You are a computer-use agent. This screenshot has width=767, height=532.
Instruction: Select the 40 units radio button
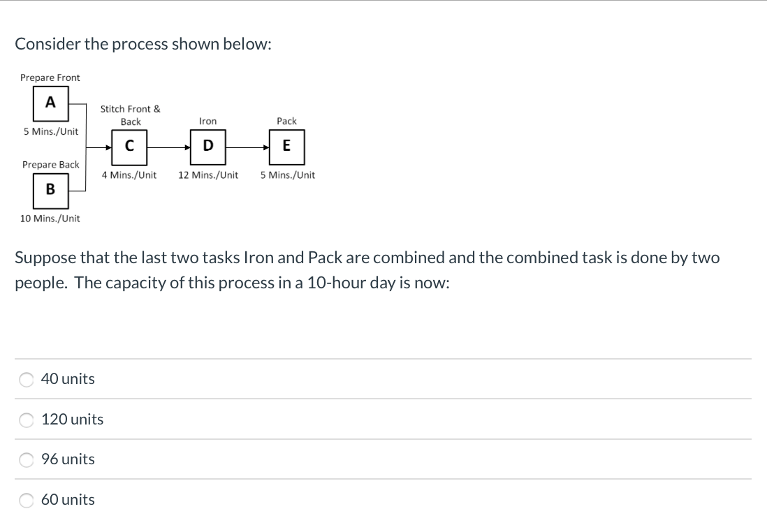(27, 379)
